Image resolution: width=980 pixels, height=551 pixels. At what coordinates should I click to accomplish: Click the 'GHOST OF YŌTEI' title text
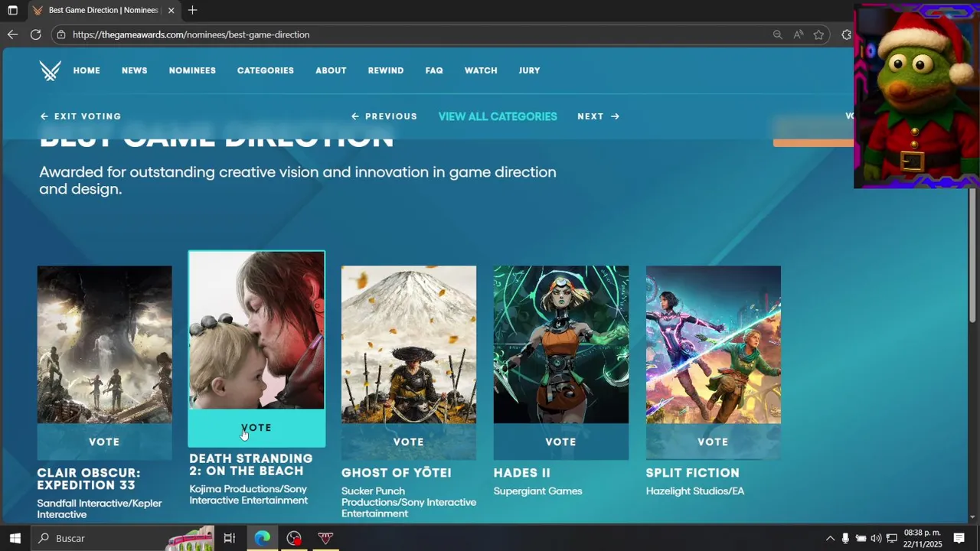397,473
